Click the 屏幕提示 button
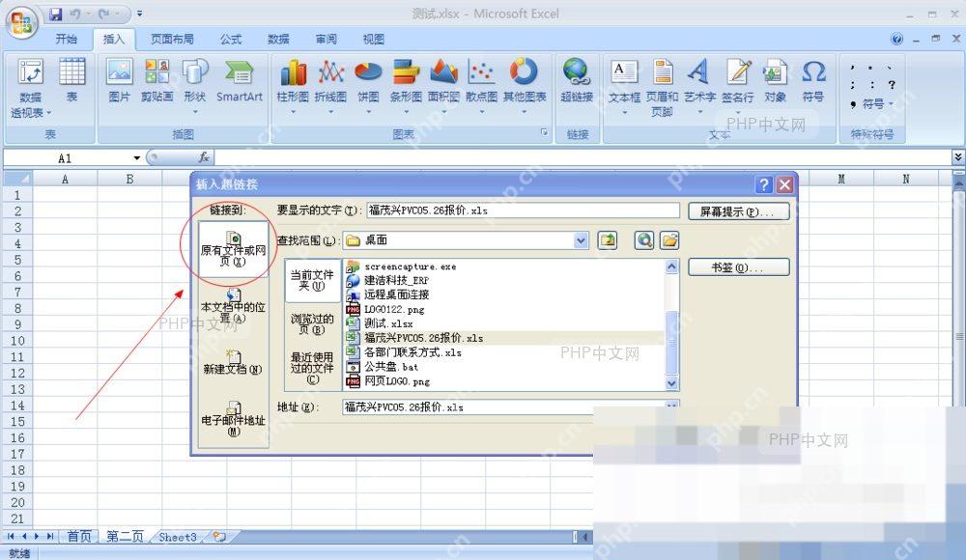This screenshot has height=560, width=966. pyautogui.click(x=739, y=211)
